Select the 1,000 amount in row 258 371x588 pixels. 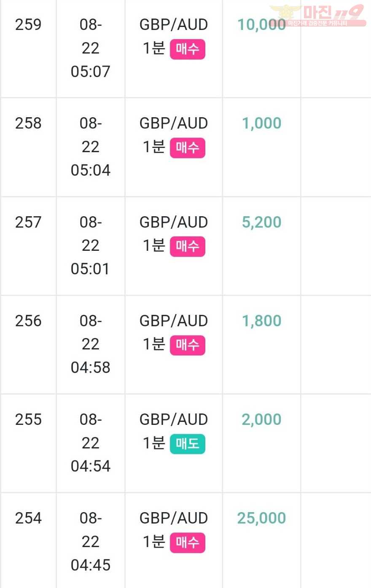[261, 123]
